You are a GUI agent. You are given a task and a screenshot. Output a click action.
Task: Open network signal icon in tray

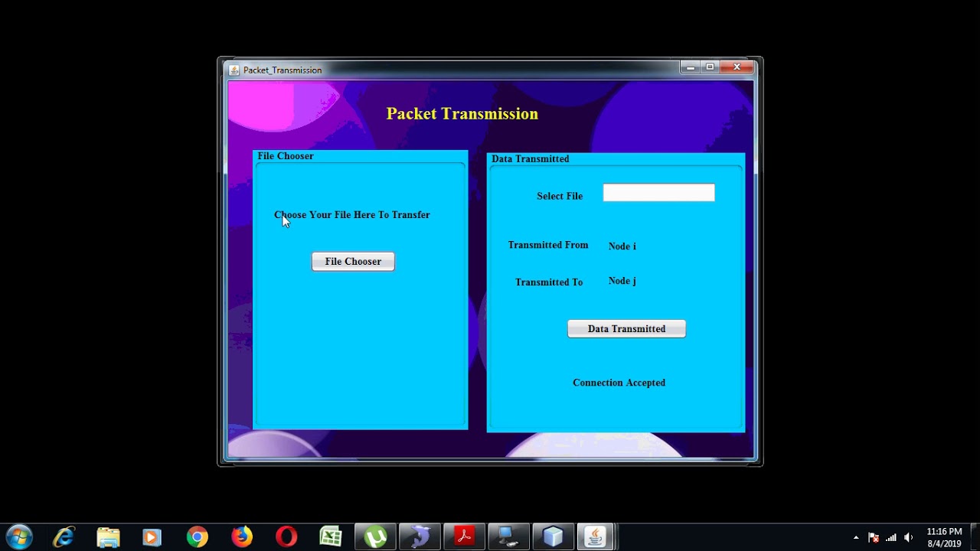click(x=890, y=538)
